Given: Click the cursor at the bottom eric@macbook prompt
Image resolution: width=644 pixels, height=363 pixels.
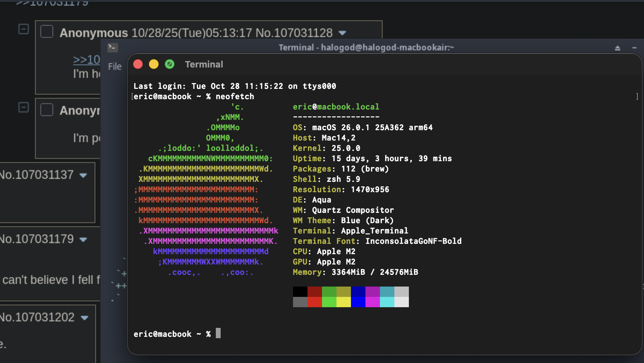Looking at the screenshot, I should pyautogui.click(x=218, y=333).
